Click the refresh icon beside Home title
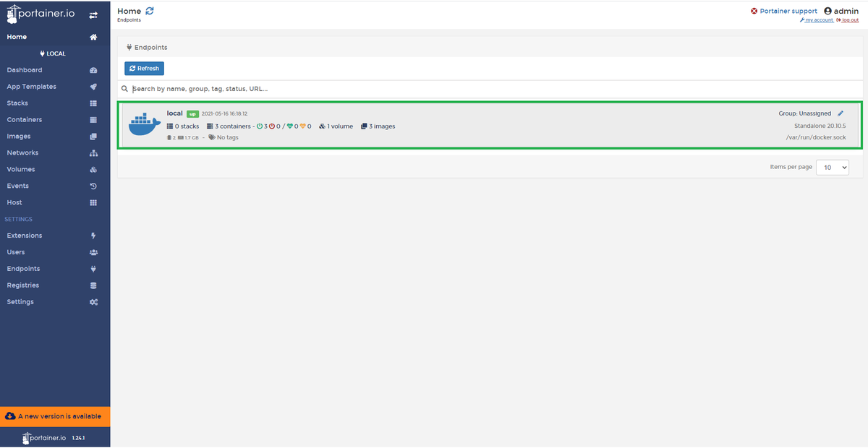 click(x=150, y=11)
